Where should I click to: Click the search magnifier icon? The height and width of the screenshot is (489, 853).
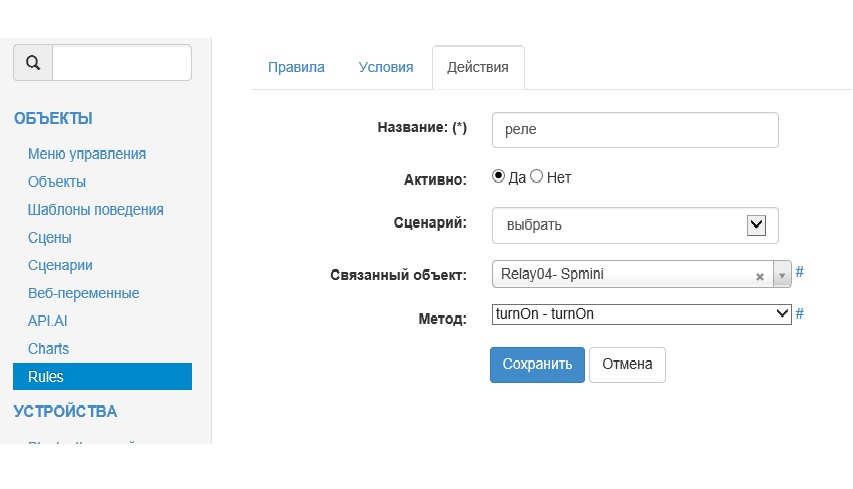click(x=33, y=62)
